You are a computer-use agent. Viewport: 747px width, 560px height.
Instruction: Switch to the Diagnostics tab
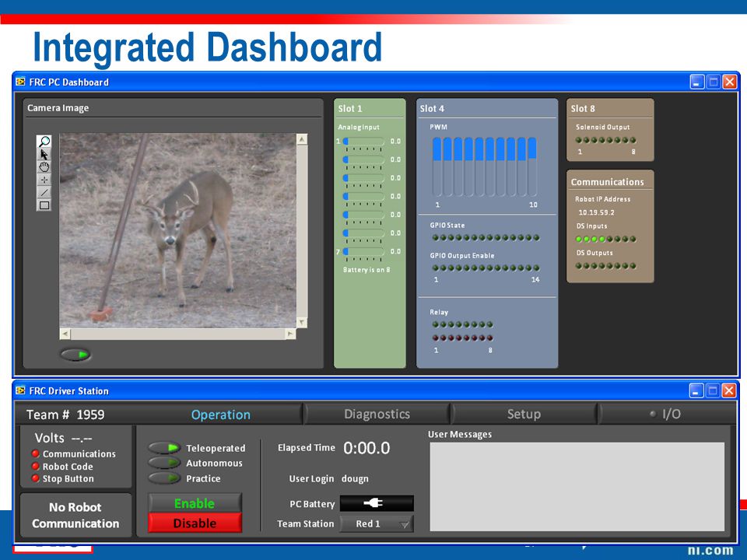(x=377, y=414)
